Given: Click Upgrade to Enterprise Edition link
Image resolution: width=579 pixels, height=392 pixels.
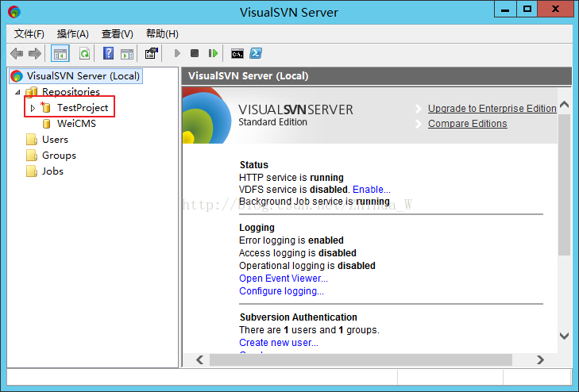Looking at the screenshot, I should pos(492,109).
